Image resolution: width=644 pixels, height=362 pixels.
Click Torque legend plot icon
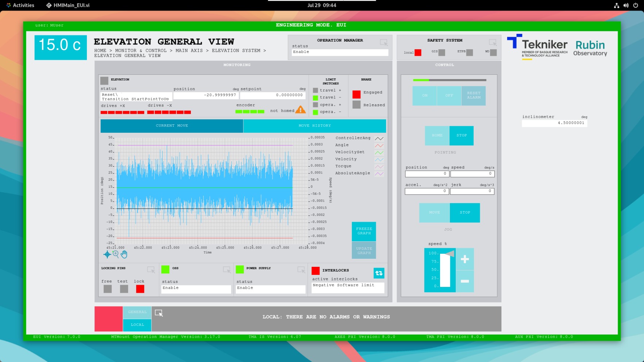(379, 167)
